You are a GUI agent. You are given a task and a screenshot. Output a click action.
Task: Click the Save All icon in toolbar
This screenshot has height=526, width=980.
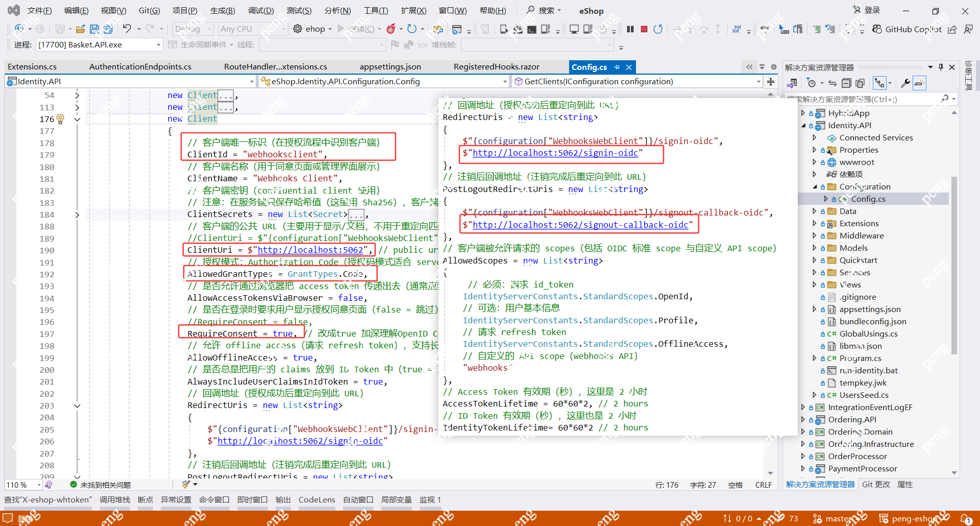click(108, 29)
